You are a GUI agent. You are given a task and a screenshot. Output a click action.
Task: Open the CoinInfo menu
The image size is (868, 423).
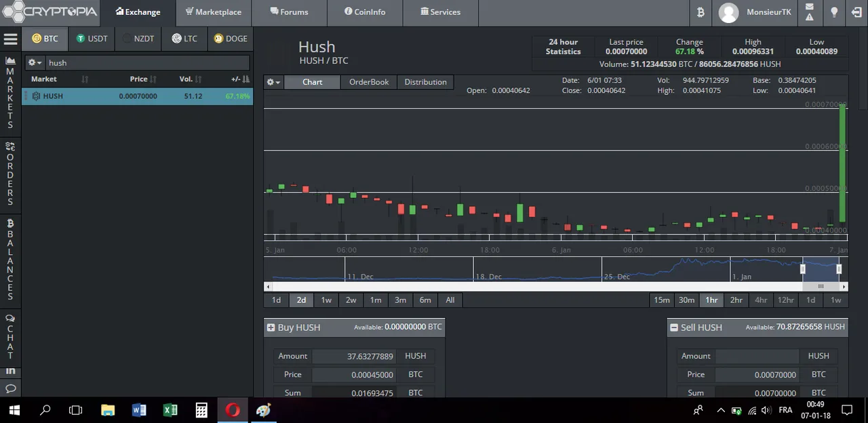tap(364, 12)
